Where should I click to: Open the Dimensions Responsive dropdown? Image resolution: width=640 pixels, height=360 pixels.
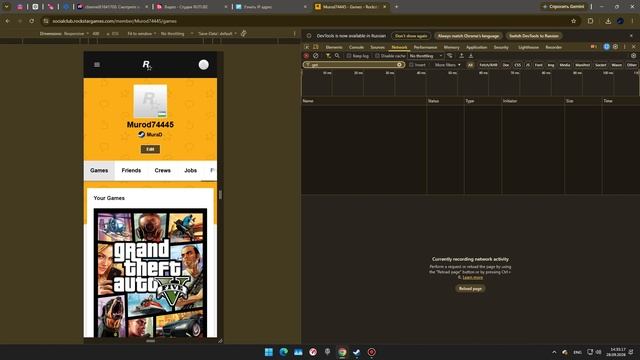pos(64,33)
